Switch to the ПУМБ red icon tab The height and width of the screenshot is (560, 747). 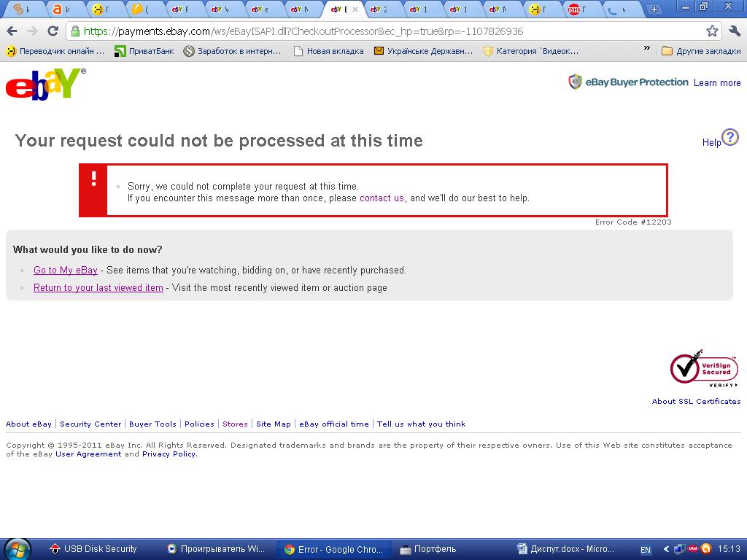coord(581,9)
